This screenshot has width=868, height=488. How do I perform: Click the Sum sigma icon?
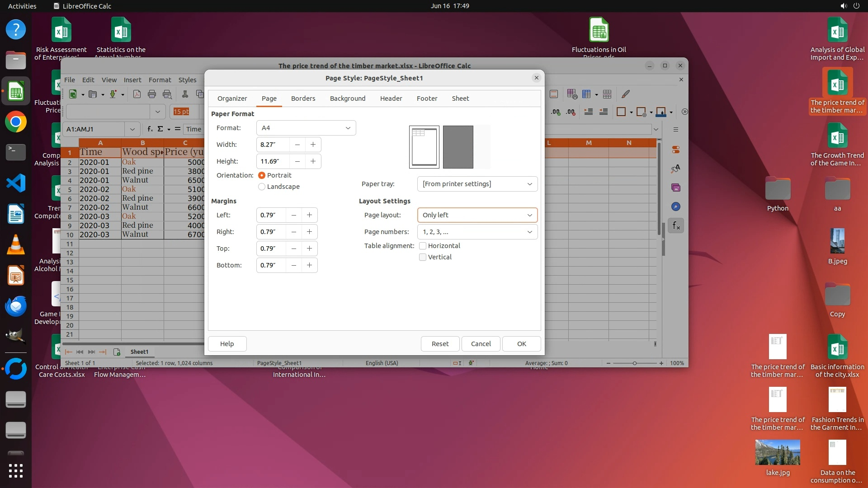click(160, 129)
